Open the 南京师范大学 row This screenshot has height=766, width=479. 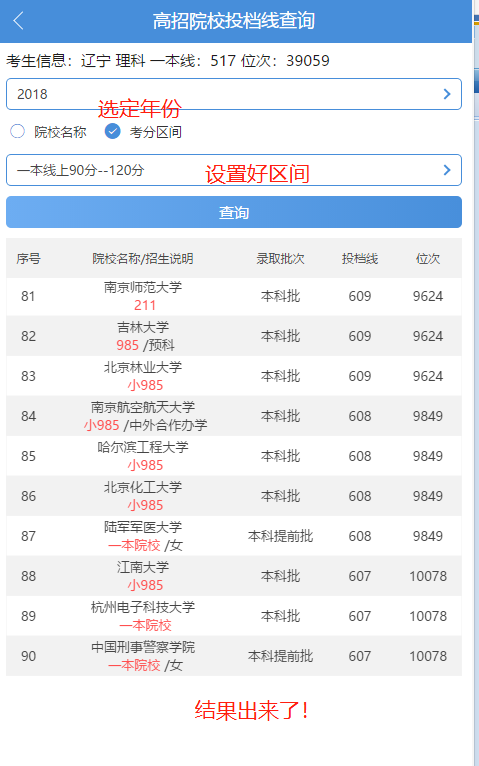pyautogui.click(x=234, y=296)
